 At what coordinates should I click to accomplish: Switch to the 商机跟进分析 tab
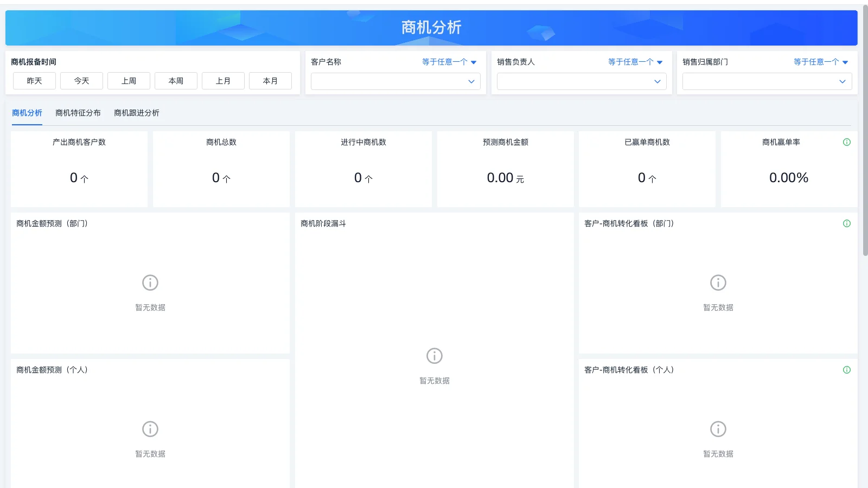pos(136,113)
